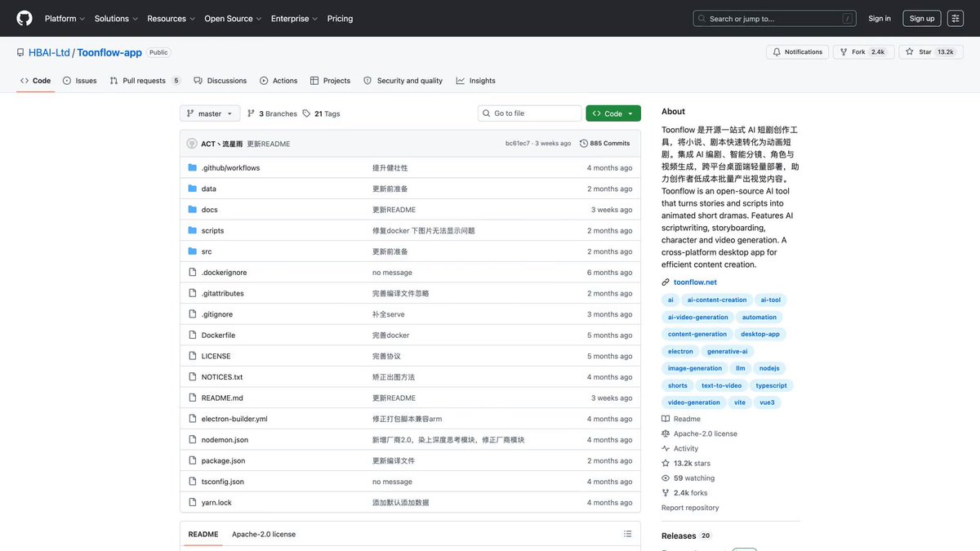Open the Insights tab
Viewport: 980px width, 551px height.
tap(476, 81)
